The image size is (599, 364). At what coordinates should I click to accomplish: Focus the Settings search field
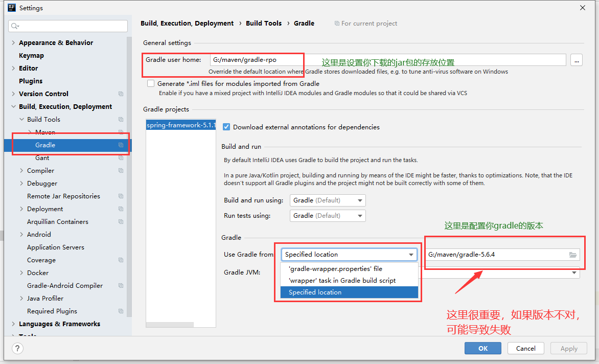68,26
